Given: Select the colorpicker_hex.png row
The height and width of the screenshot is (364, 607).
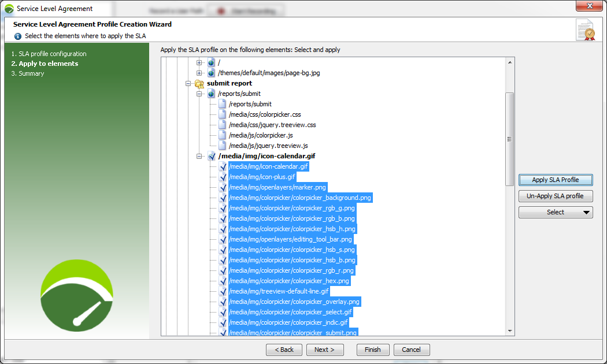Looking at the screenshot, I should pyautogui.click(x=289, y=281).
